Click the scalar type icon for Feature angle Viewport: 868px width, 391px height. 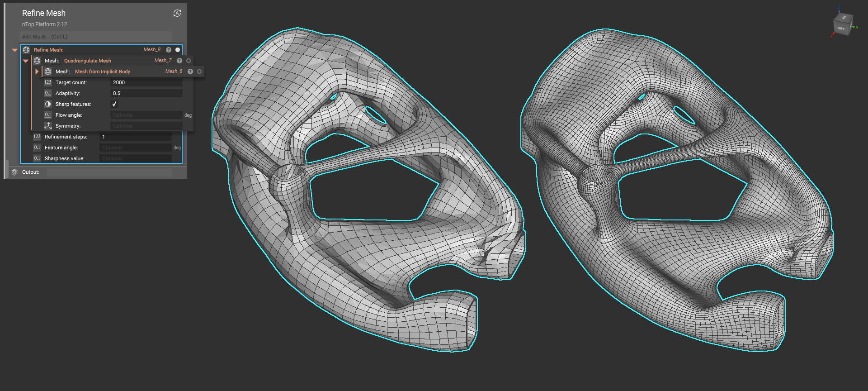click(x=37, y=148)
